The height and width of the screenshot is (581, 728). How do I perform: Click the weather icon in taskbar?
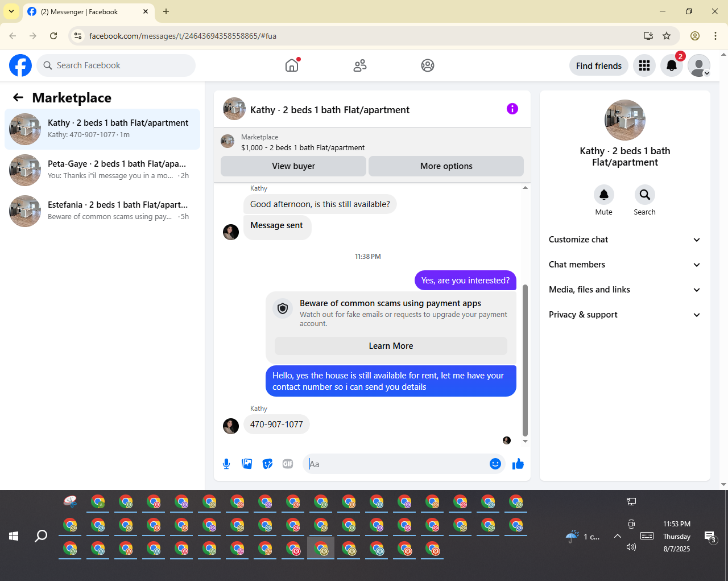[x=572, y=536]
